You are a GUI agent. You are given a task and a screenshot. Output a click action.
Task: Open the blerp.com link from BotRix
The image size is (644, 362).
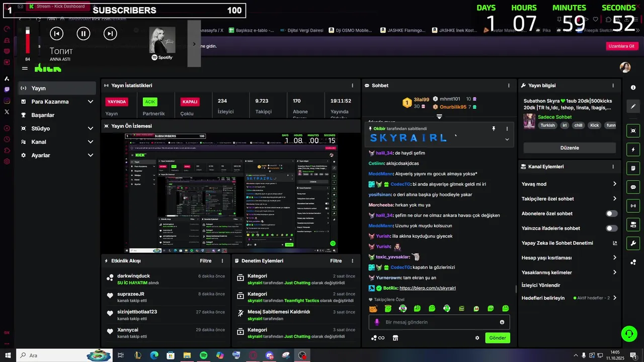(428, 288)
